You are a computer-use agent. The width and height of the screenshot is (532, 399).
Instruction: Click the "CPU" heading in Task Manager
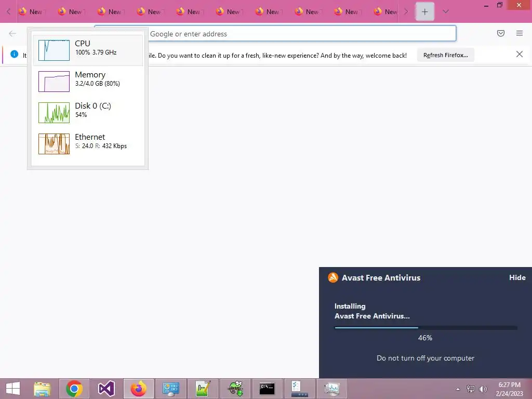click(x=83, y=44)
